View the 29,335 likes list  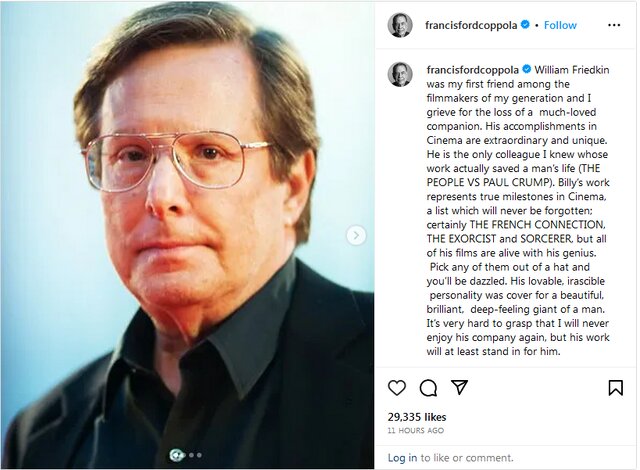[419, 415]
